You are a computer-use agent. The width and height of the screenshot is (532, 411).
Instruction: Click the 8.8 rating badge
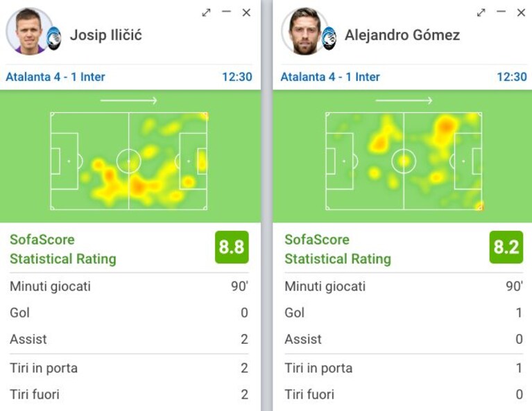[x=232, y=247]
